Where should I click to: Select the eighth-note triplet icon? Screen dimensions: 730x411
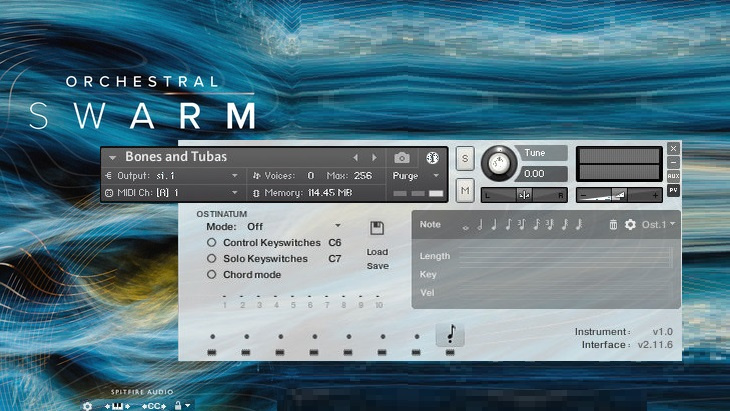click(x=522, y=225)
